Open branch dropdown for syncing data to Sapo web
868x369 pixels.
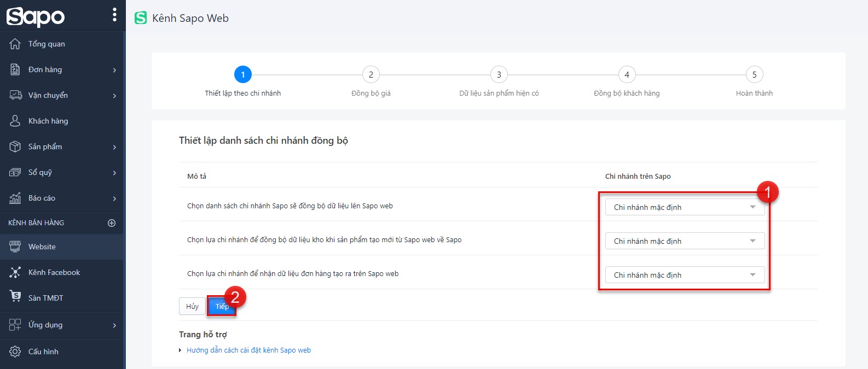pyautogui.click(x=685, y=207)
